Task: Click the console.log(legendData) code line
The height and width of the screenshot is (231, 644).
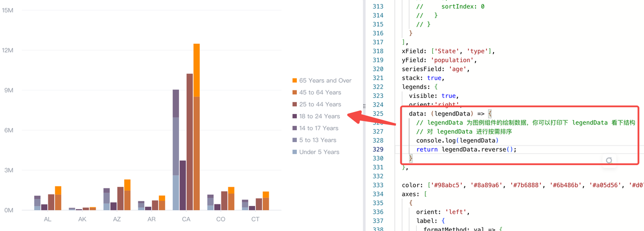Action: pyautogui.click(x=457, y=141)
